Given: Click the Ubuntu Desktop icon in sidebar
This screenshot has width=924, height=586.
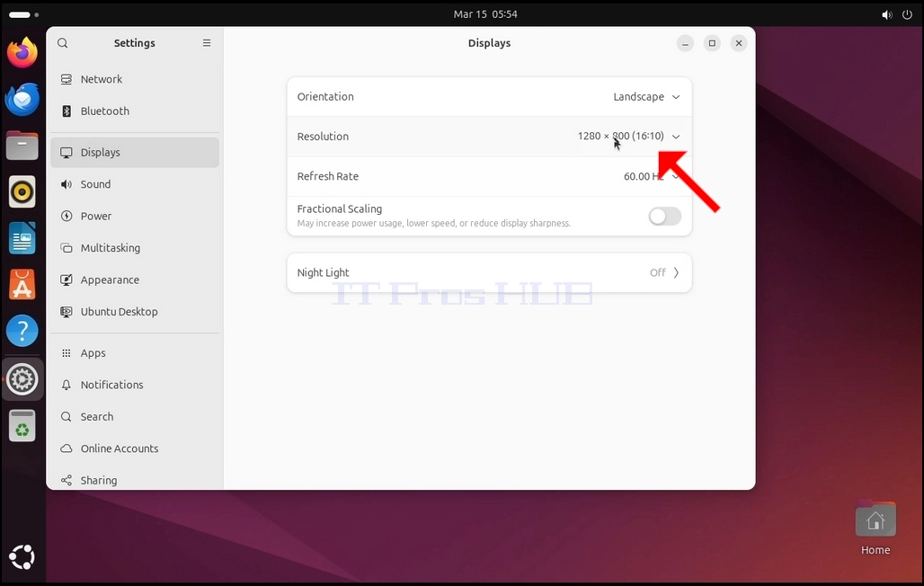Looking at the screenshot, I should click(x=67, y=312).
